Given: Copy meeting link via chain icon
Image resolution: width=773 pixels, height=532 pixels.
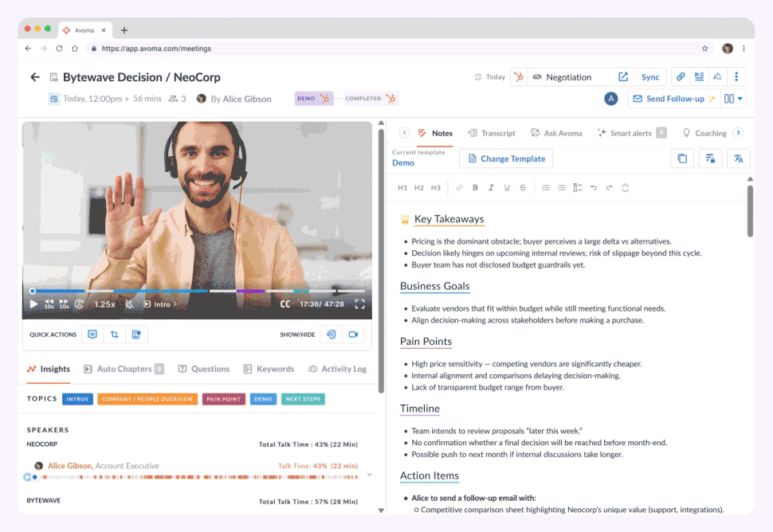Looking at the screenshot, I should click(681, 76).
